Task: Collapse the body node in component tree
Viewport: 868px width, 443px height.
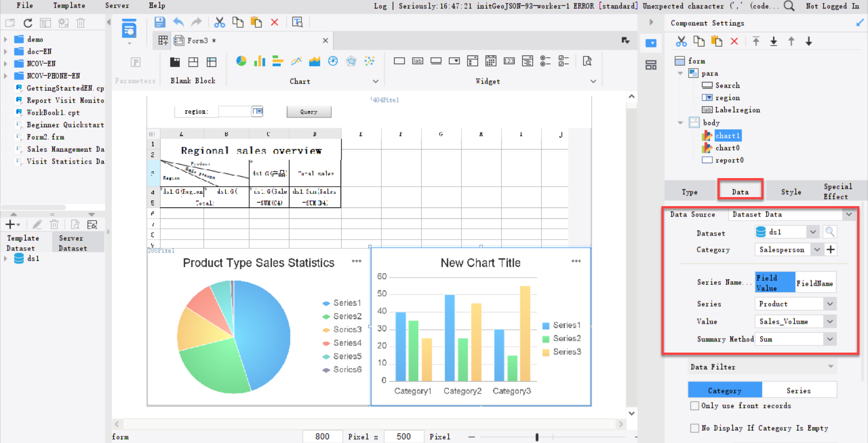Action: 680,123
